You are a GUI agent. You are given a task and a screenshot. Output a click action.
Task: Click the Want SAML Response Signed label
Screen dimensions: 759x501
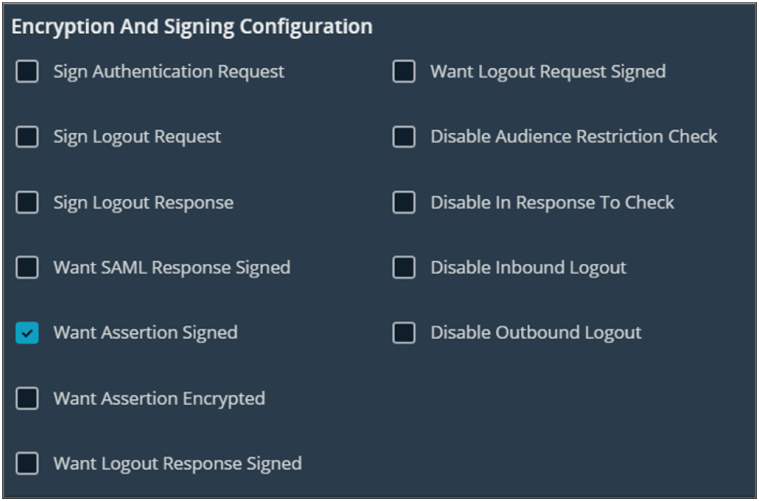pos(171,268)
